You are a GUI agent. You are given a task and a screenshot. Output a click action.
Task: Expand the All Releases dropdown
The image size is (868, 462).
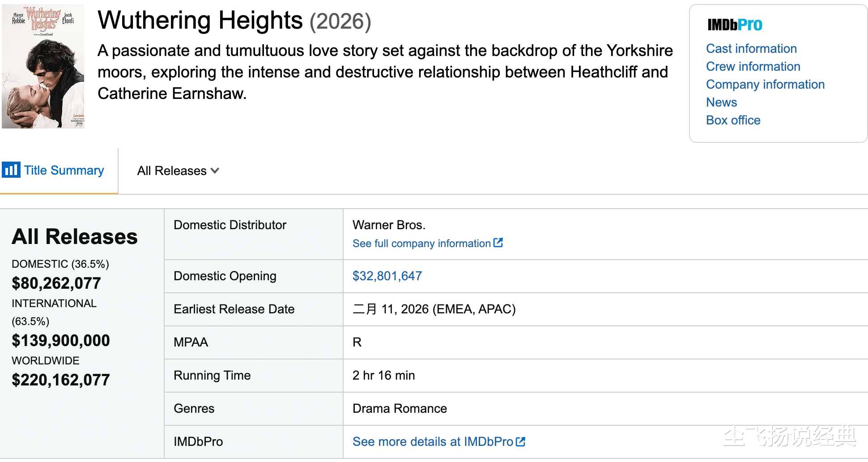click(178, 171)
